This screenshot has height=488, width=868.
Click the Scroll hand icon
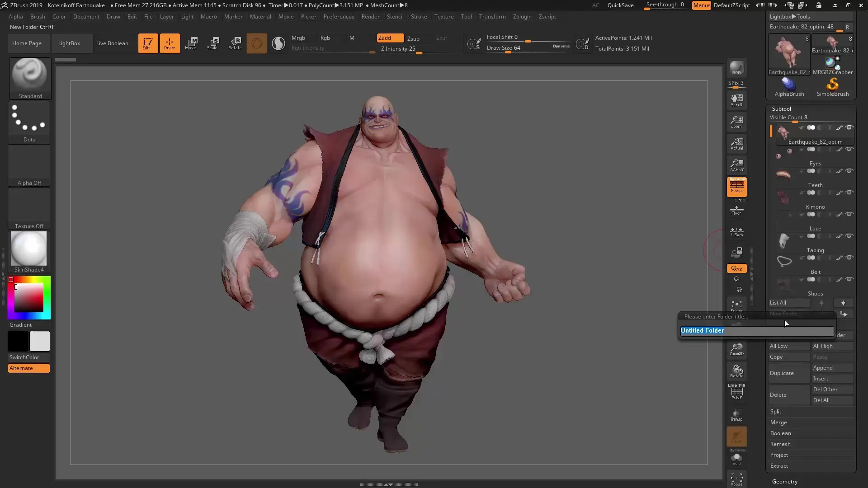tap(736, 100)
